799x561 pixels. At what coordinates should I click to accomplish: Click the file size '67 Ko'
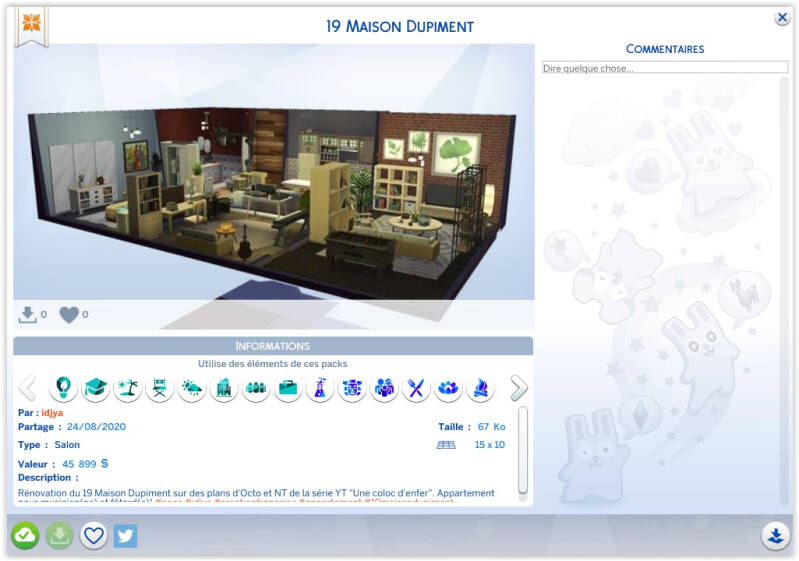point(491,426)
